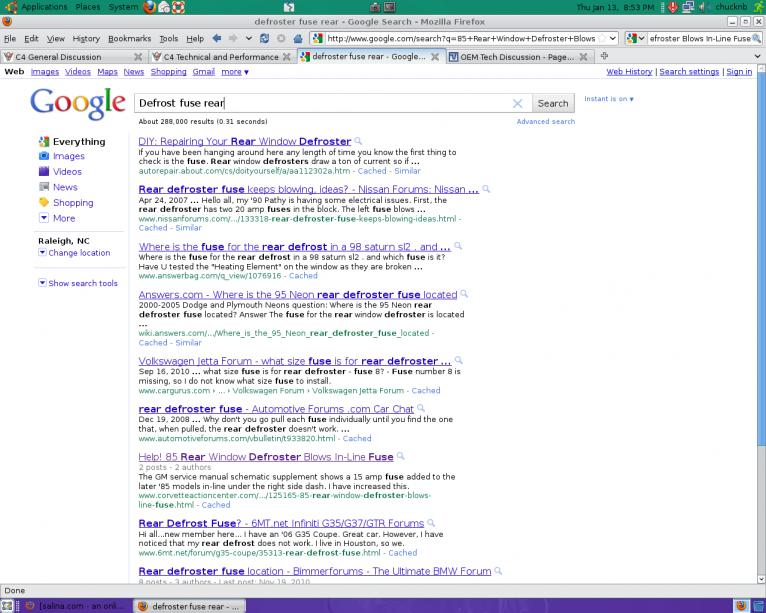Switch to OEM Tech Discussion tab

coord(518,57)
